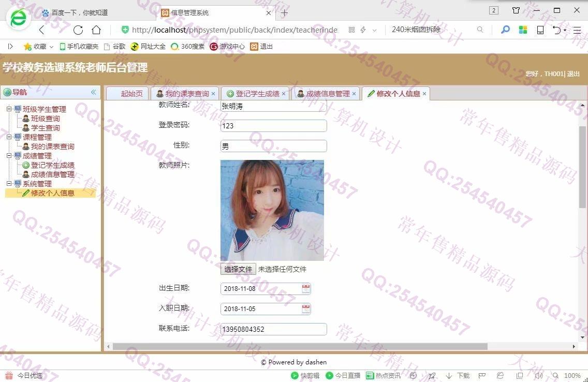
Task: Click the blue search magnifier icon
Action: 505,30
